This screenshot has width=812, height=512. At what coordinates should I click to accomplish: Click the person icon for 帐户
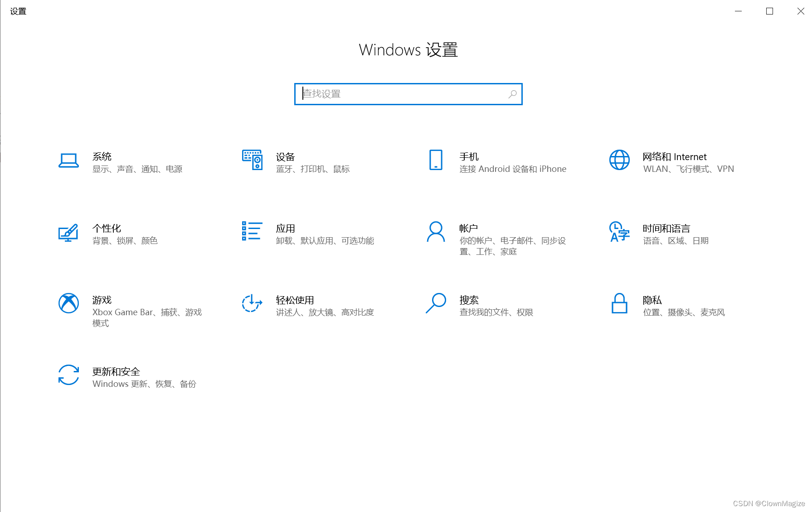coord(436,232)
